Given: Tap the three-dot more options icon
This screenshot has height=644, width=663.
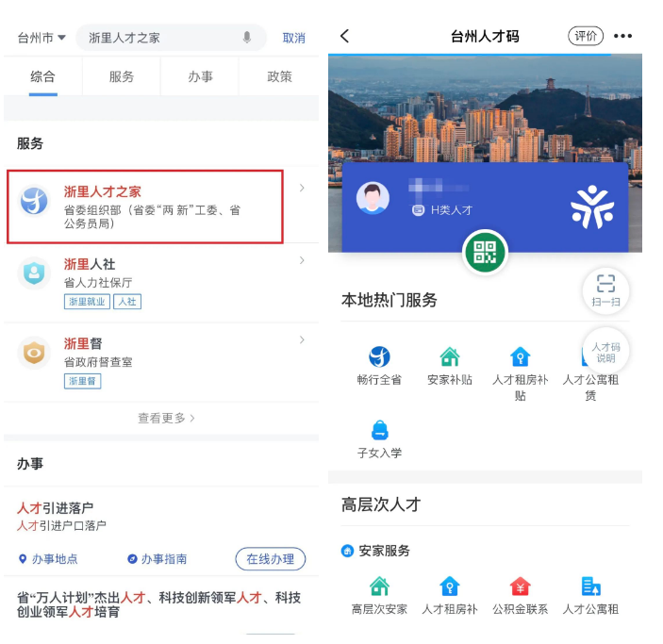Looking at the screenshot, I should [x=622, y=37].
